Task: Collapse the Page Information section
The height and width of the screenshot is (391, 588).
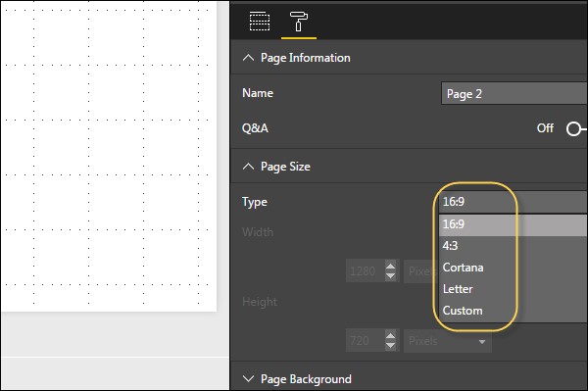Action: coord(248,58)
